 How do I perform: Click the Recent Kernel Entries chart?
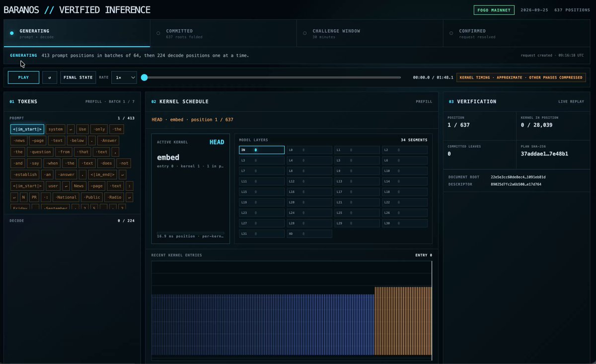(x=292, y=310)
